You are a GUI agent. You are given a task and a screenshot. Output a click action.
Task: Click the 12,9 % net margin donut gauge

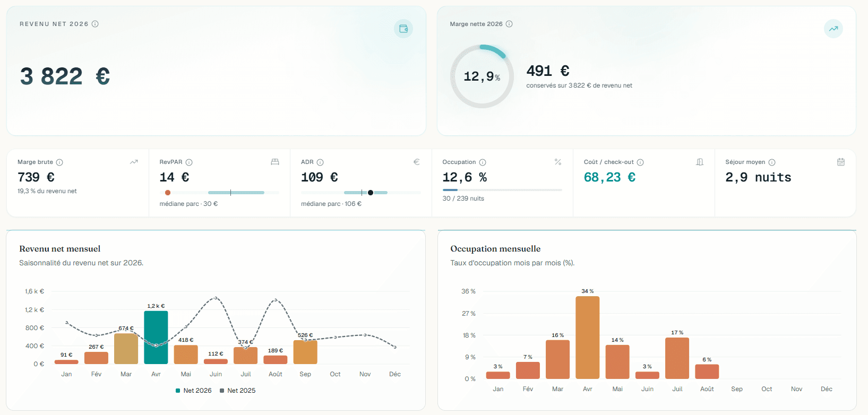[482, 76]
